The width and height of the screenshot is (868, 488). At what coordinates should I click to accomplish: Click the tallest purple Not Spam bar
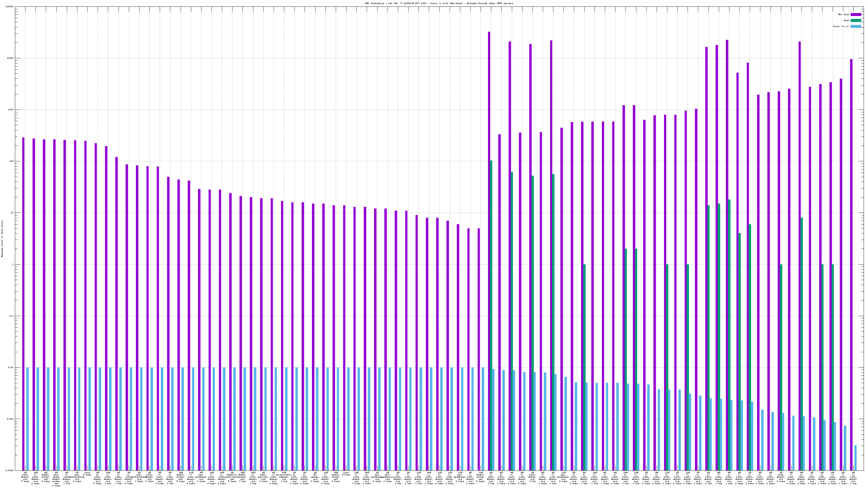tap(489, 236)
